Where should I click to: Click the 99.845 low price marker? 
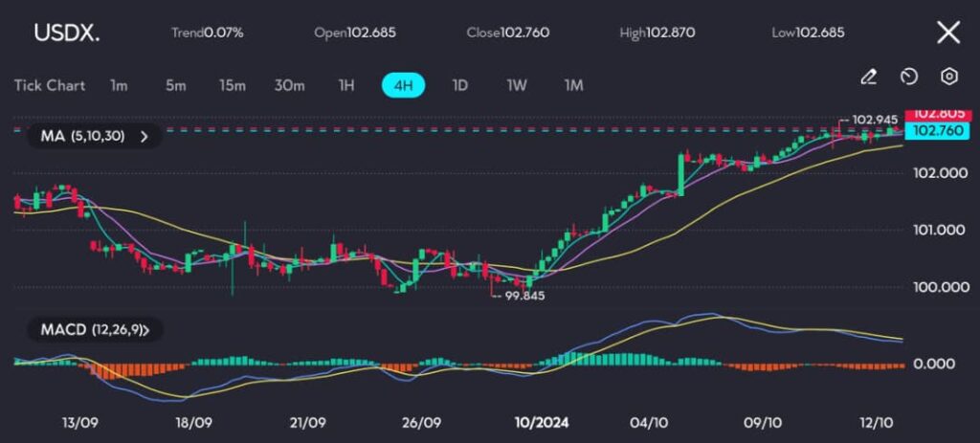pyautogui.click(x=524, y=297)
